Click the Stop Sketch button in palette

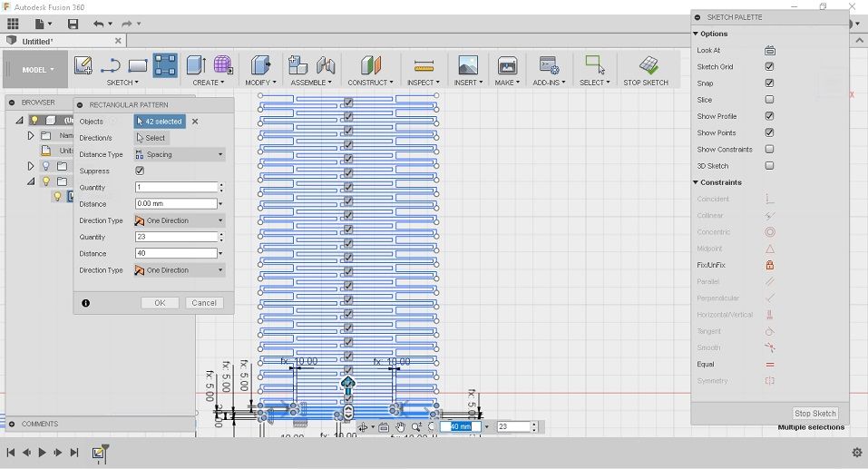coord(814,413)
